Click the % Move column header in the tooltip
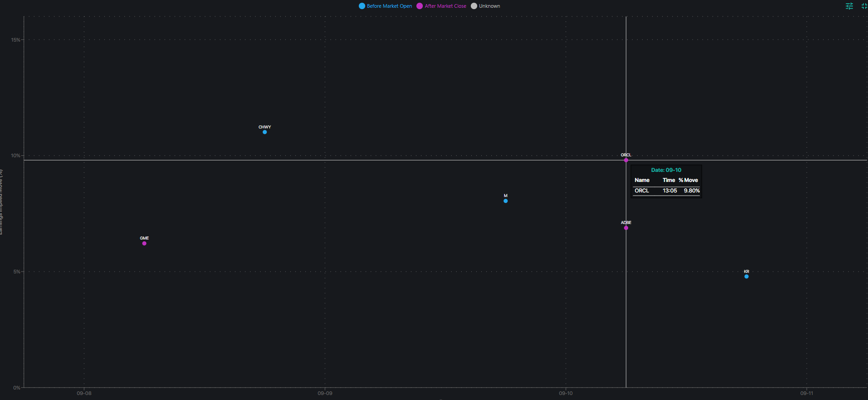 coord(688,180)
